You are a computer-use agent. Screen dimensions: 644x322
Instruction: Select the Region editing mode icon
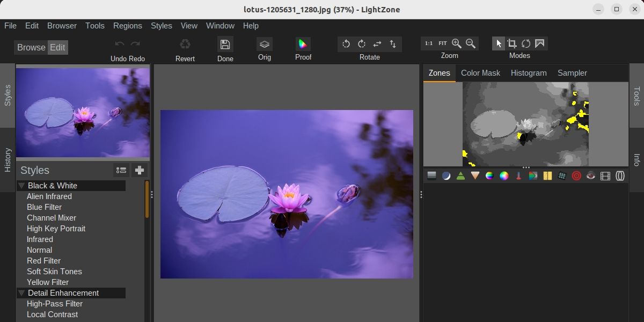click(540, 43)
